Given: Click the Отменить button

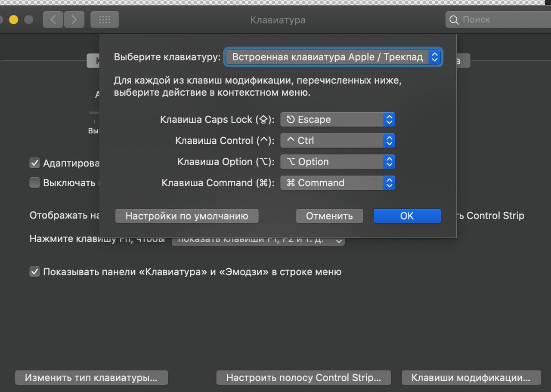Looking at the screenshot, I should click(x=329, y=216).
